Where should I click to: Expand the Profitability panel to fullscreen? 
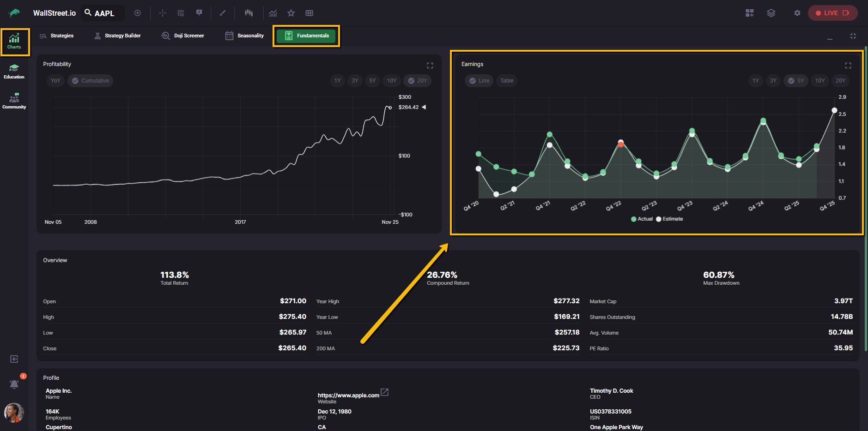(430, 66)
